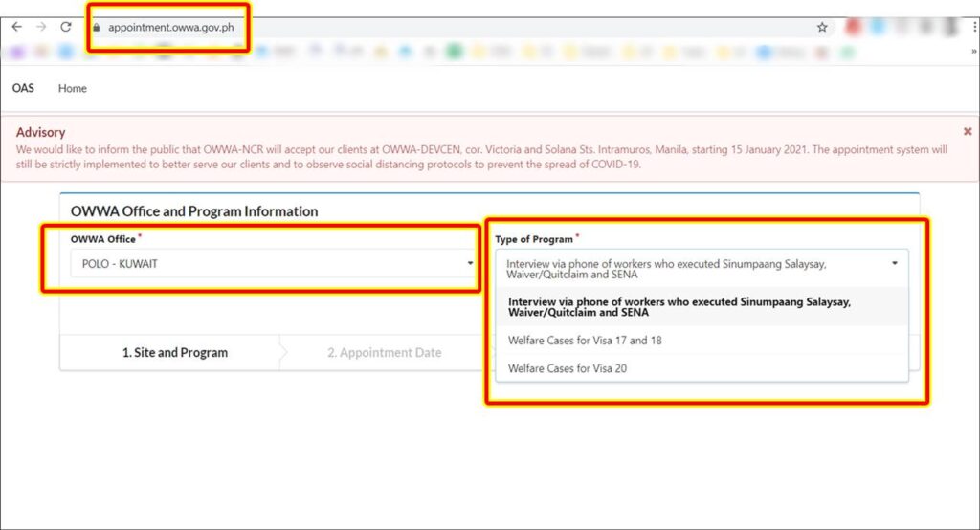Click the browser back arrow
The image size is (980, 530).
[x=16, y=27]
